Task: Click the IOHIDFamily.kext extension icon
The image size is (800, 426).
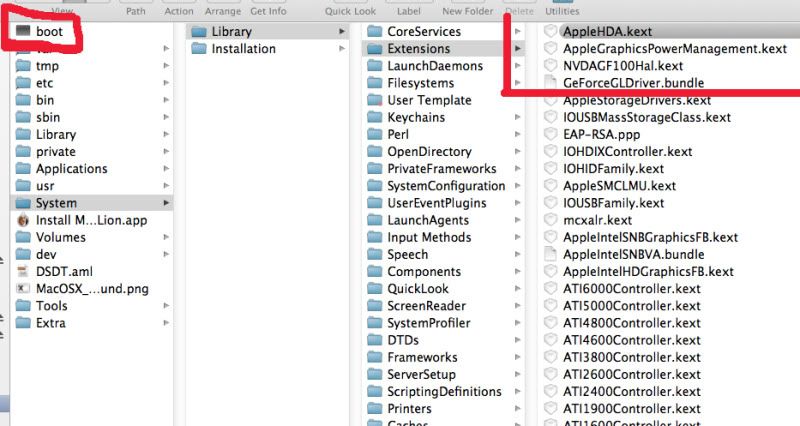Action: (x=551, y=168)
